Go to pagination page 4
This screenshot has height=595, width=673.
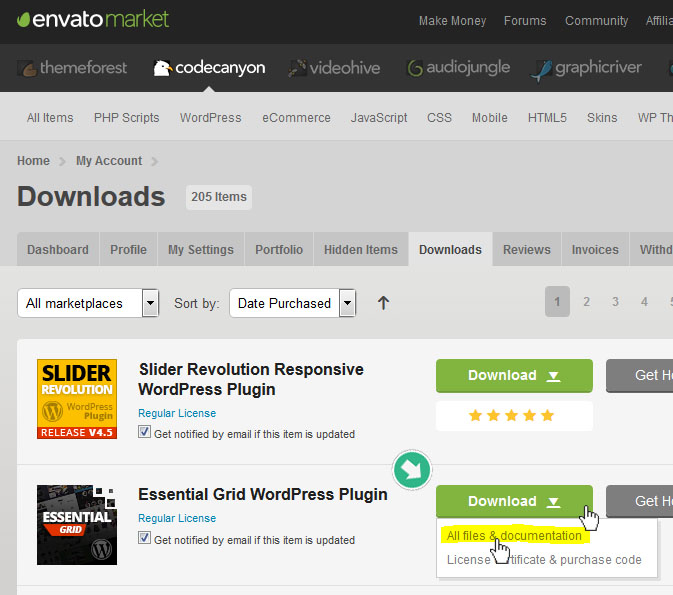click(644, 301)
